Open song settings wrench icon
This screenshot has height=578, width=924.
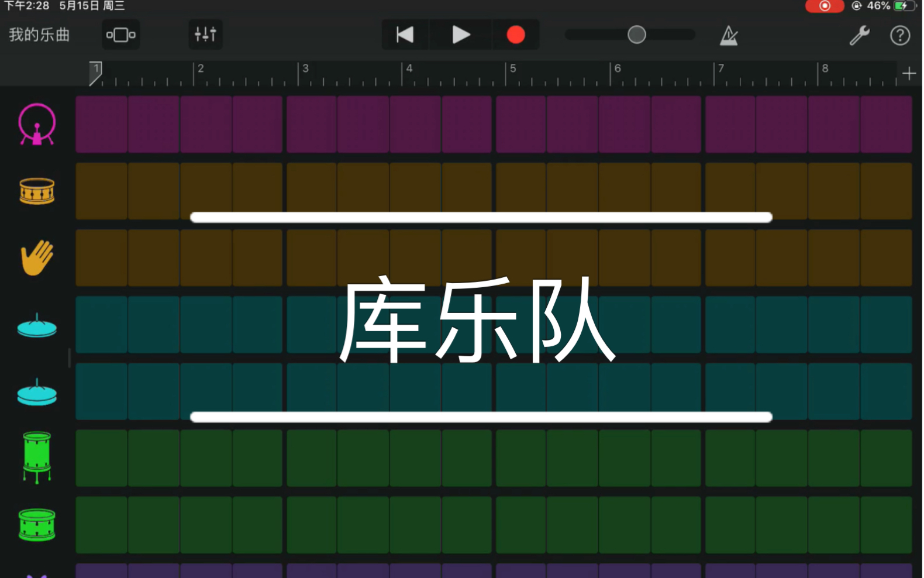coord(859,35)
